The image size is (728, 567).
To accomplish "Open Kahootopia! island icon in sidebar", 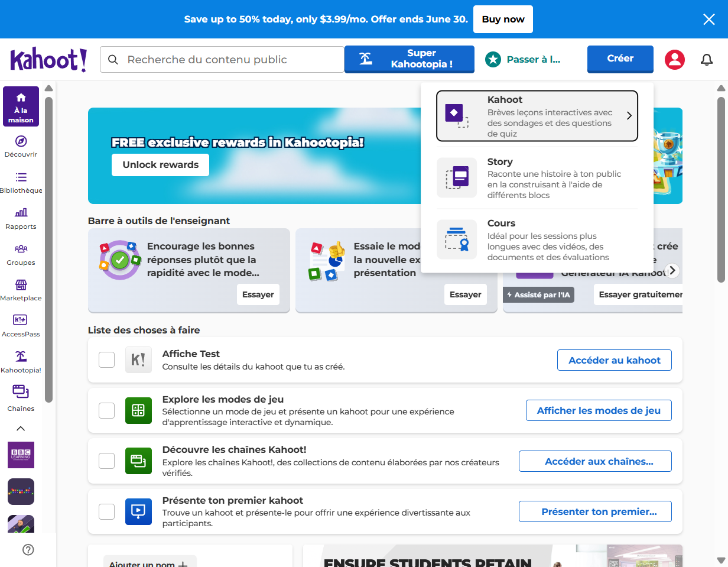I will click(x=21, y=362).
